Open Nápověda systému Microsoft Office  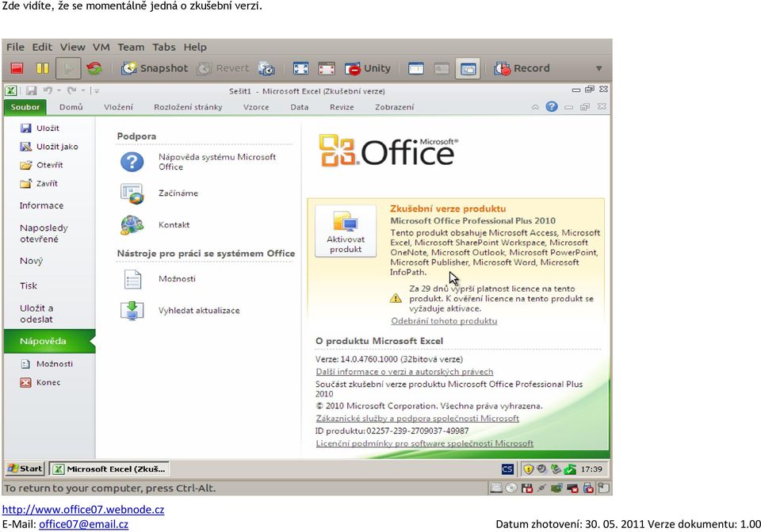(x=198, y=162)
